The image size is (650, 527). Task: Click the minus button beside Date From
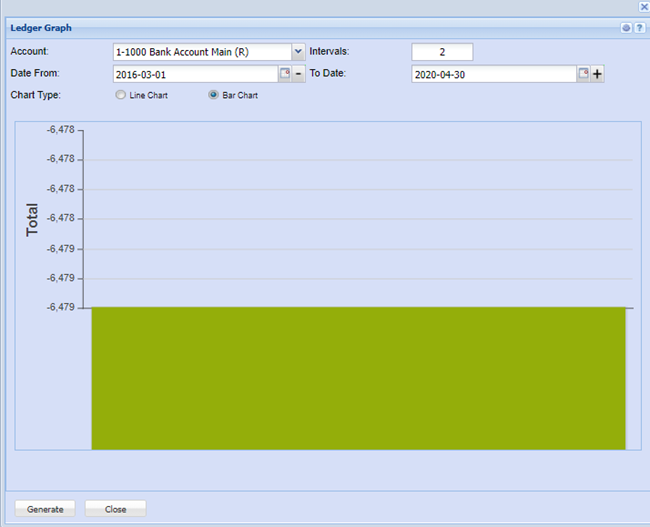point(298,74)
